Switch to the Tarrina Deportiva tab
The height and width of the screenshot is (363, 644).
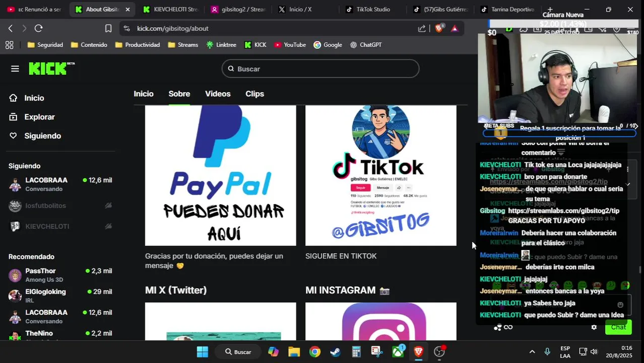[x=509, y=9]
